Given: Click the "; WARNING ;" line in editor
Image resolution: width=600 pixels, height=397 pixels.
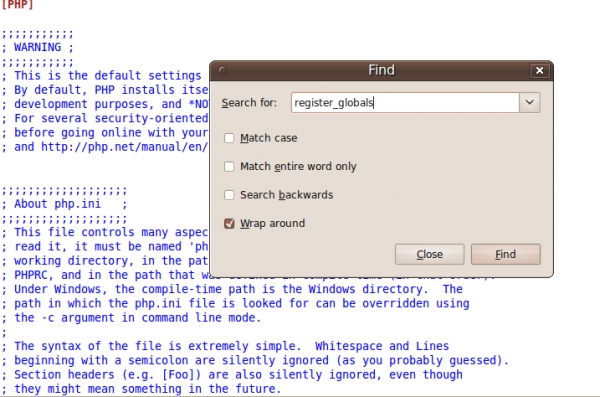Looking at the screenshot, I should click(37, 47).
